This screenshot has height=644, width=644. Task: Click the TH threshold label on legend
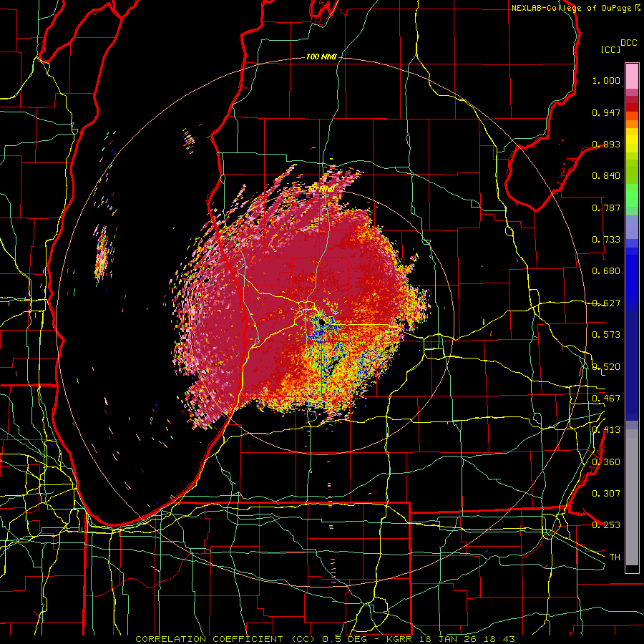click(x=615, y=557)
